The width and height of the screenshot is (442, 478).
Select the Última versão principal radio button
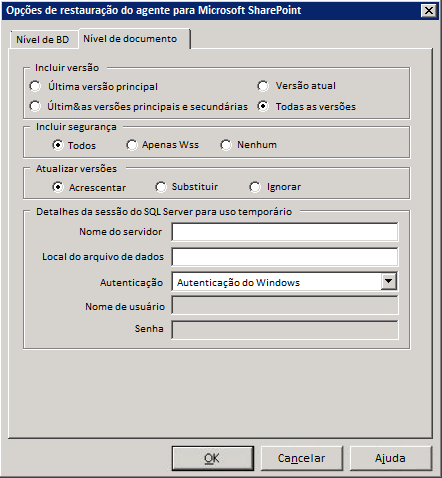(x=35, y=86)
